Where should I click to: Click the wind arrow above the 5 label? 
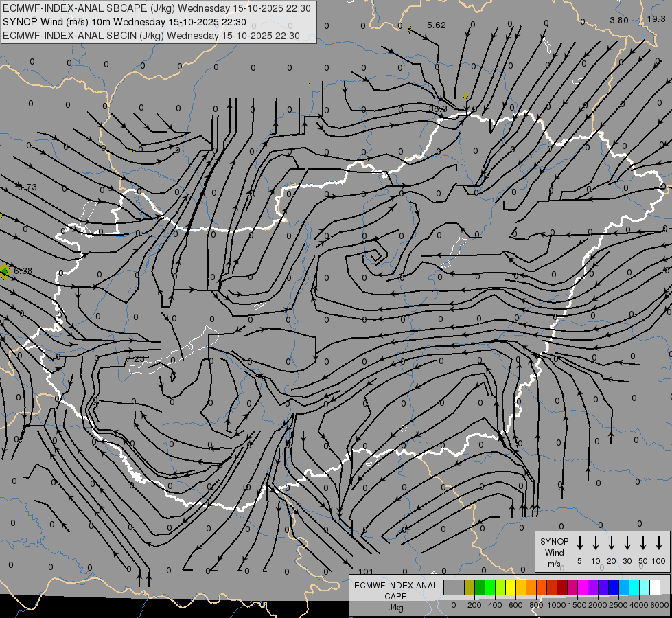click(580, 543)
